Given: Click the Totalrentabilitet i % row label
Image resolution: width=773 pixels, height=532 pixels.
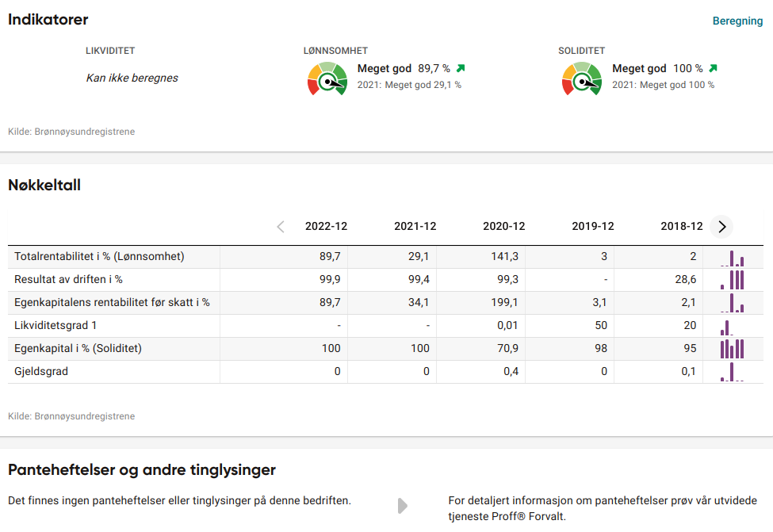Looking at the screenshot, I should click(99, 257).
